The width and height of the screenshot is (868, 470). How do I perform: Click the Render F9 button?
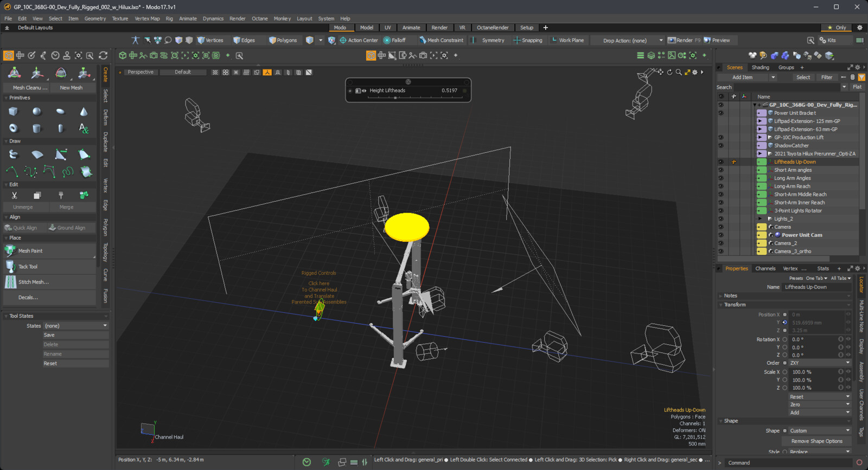[x=684, y=40]
